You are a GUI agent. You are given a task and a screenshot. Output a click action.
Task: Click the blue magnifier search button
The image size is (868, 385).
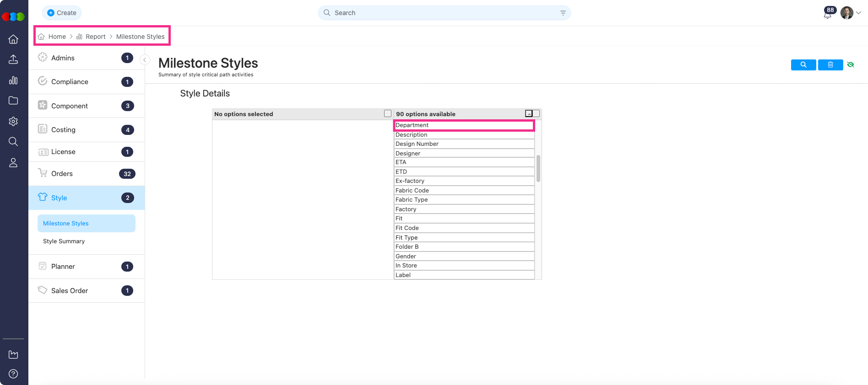(803, 65)
